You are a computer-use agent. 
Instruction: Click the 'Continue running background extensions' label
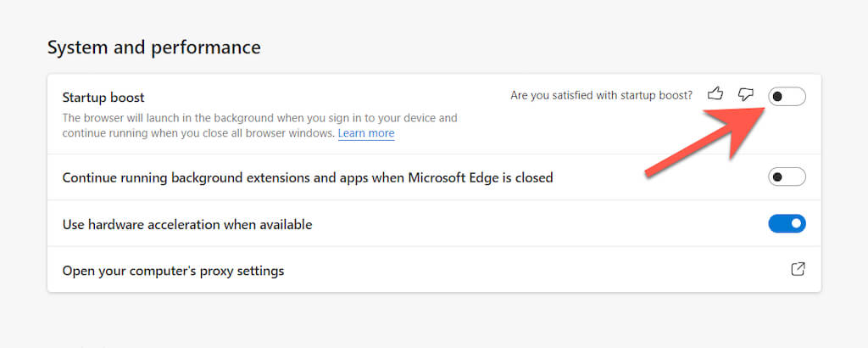[x=212, y=177]
